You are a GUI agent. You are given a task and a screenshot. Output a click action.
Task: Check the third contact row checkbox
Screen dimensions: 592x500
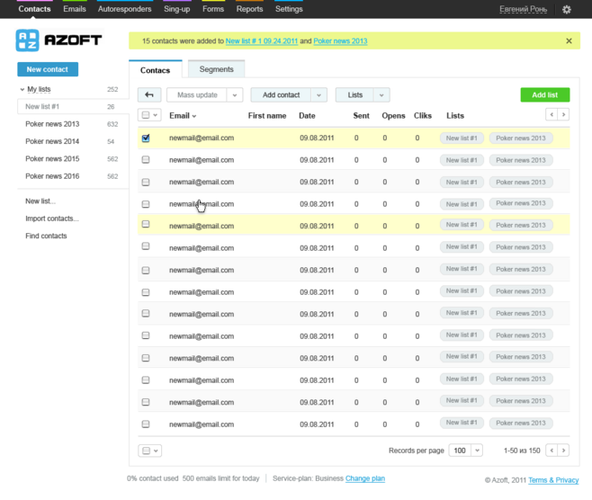pyautogui.click(x=146, y=182)
